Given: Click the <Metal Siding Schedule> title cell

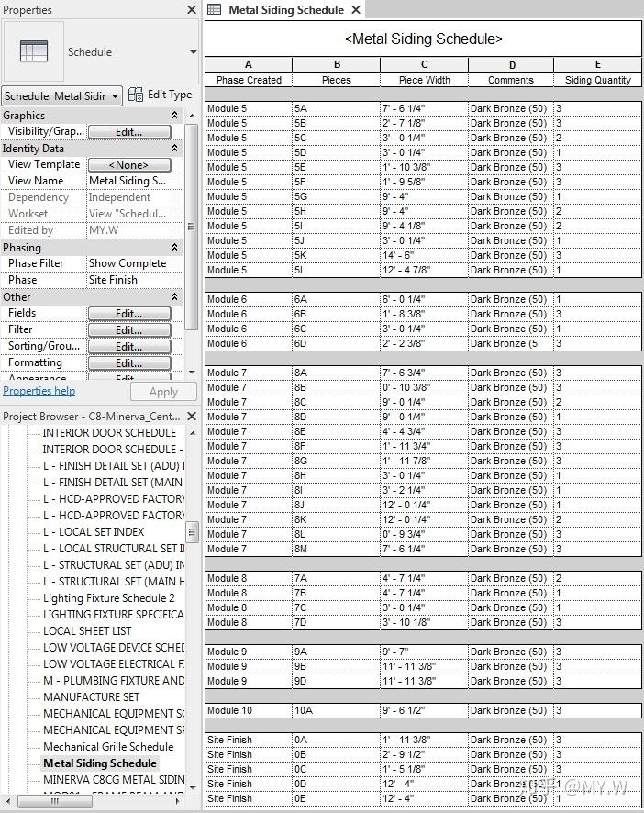Looking at the screenshot, I should 423,39.
